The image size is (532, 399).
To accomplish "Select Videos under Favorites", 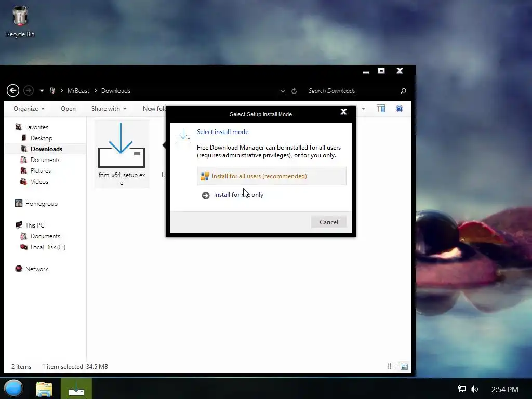I will (39, 182).
